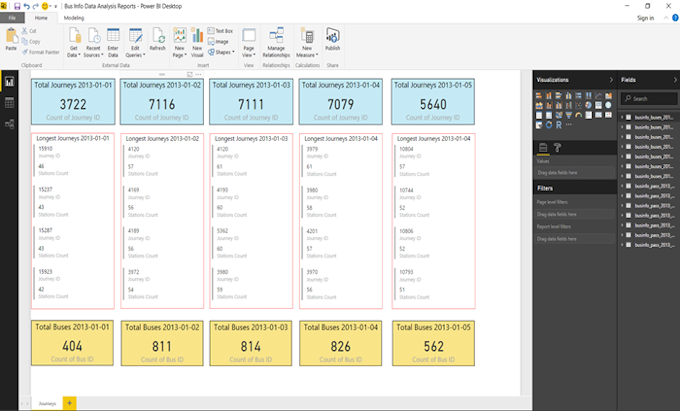Click the Save icon in title bar
Viewport: 680px width, 411px height.
tap(17, 6)
